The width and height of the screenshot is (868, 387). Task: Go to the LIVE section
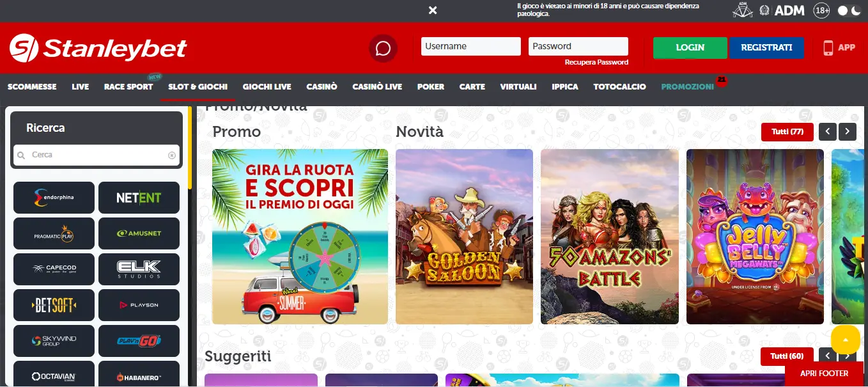pos(81,86)
